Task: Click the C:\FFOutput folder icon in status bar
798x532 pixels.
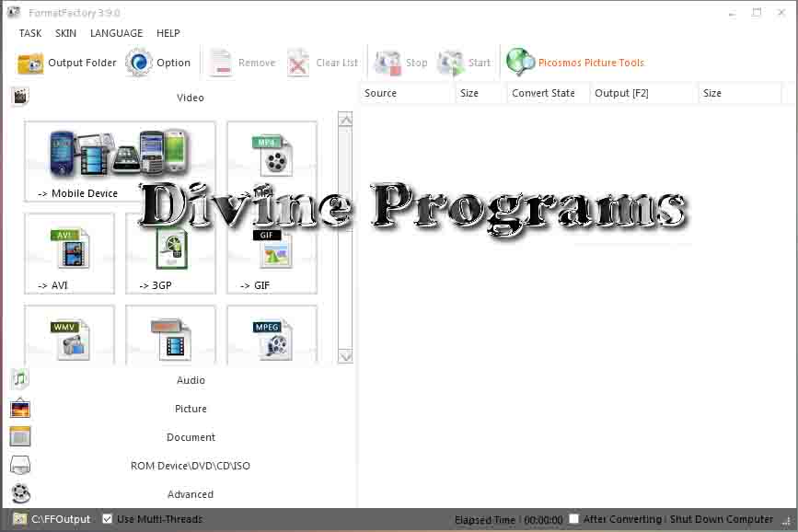Action: (x=20, y=519)
